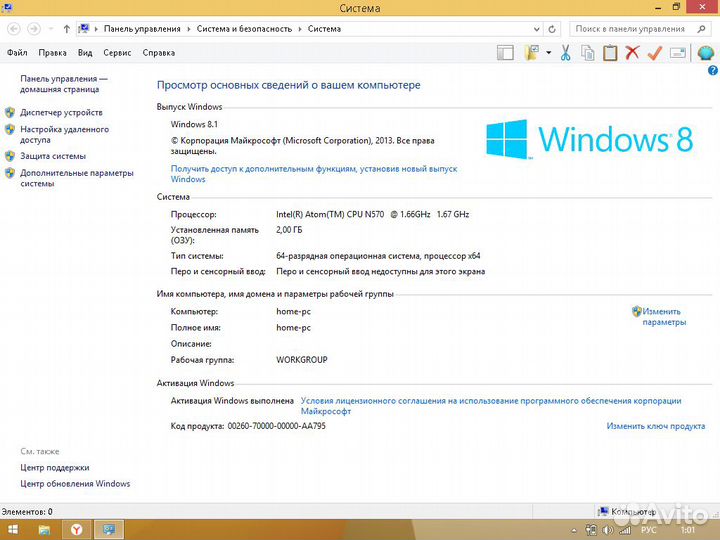The width and height of the screenshot is (720, 540).
Task: Open Настройка удаленного доступа
Action: [x=64, y=135]
